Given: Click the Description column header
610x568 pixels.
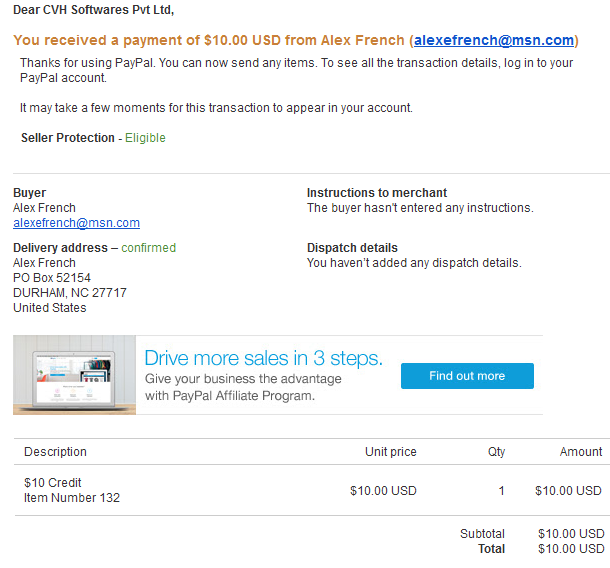Looking at the screenshot, I should click(55, 452).
